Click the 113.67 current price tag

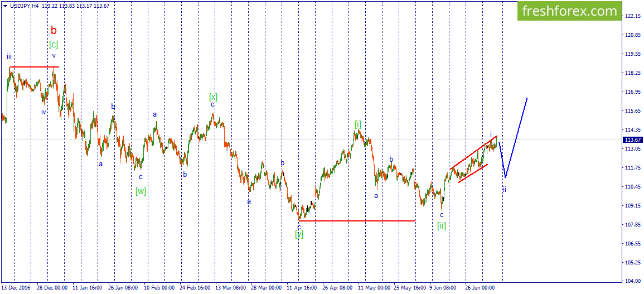tap(632, 140)
